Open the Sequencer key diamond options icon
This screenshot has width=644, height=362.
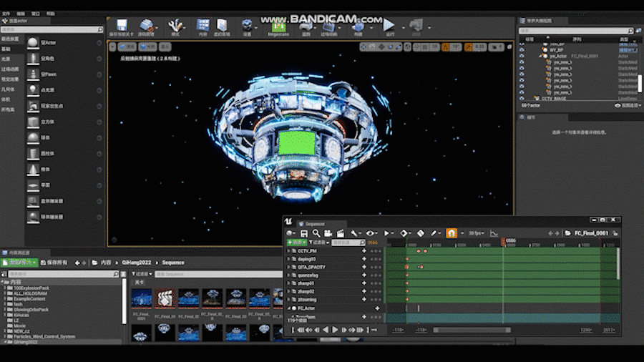point(404,233)
